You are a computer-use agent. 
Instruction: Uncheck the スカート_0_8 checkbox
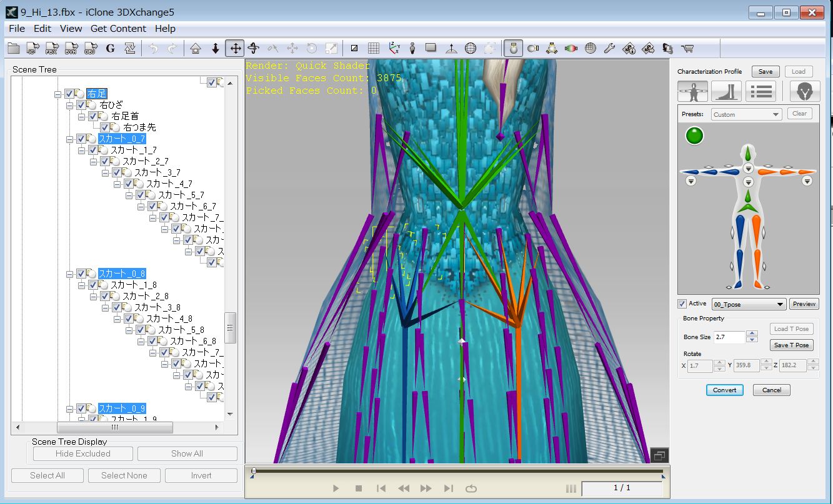click(x=82, y=274)
